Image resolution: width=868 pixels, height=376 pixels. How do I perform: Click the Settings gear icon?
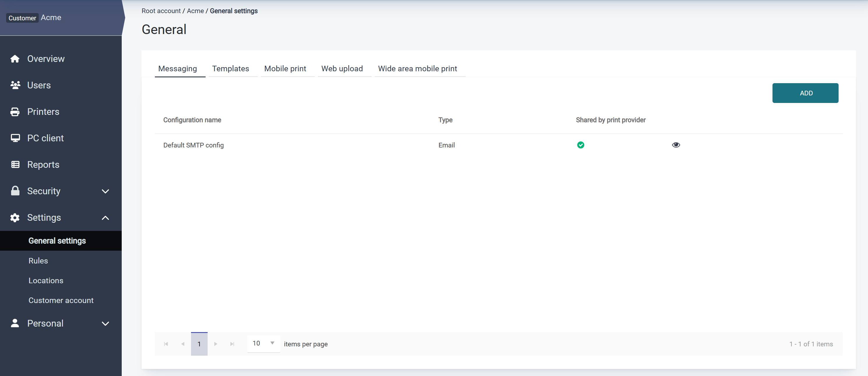point(15,218)
